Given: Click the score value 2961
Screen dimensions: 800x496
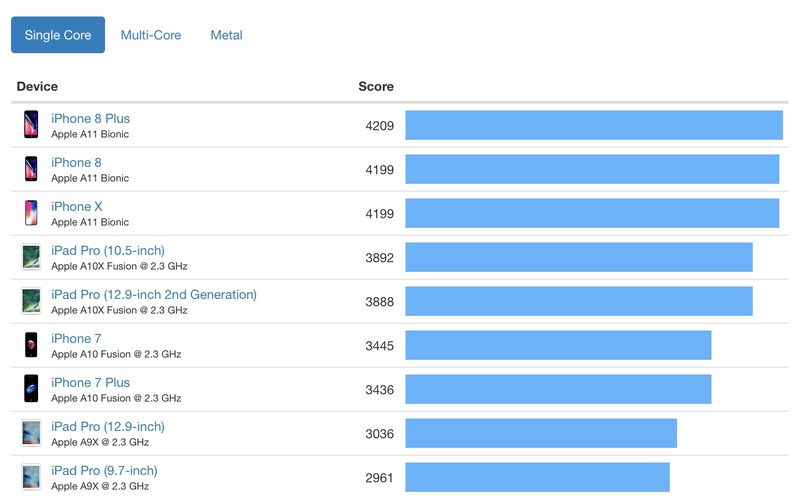Looking at the screenshot, I should (380, 478).
